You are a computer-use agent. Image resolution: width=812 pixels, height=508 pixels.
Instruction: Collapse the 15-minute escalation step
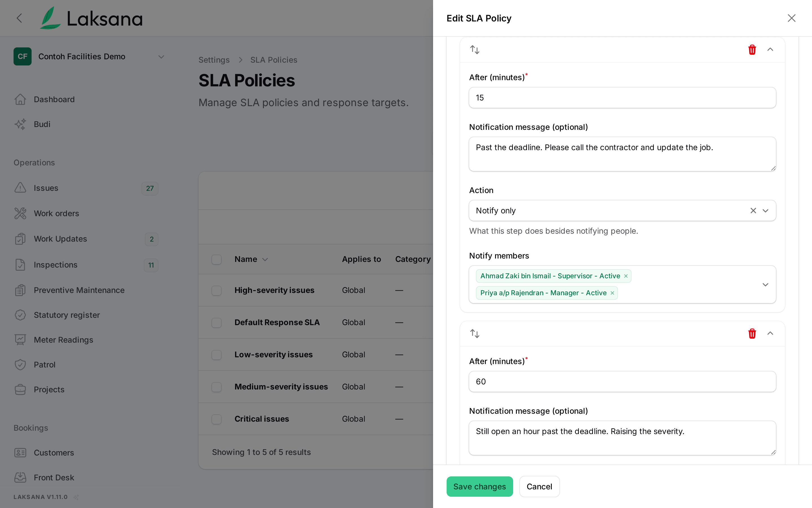pos(770,50)
